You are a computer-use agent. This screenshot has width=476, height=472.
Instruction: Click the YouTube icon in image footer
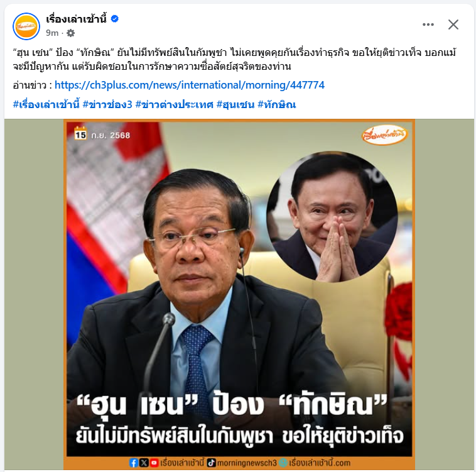pos(154,463)
